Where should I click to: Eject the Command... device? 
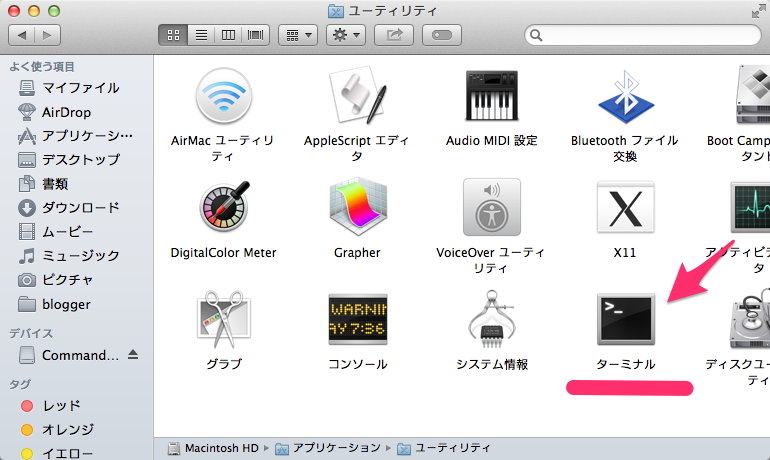pyautogui.click(x=133, y=354)
